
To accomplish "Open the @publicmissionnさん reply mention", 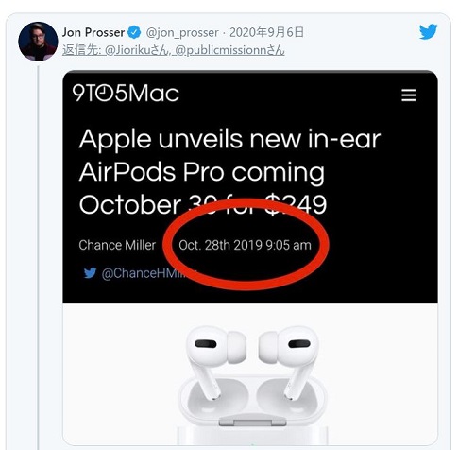I will coord(229,50).
